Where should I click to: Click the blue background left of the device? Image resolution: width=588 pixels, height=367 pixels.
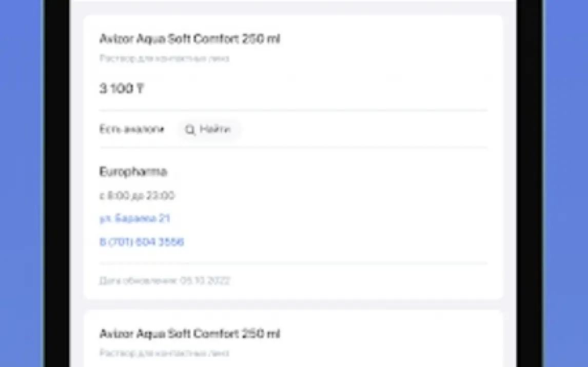(x=21, y=183)
